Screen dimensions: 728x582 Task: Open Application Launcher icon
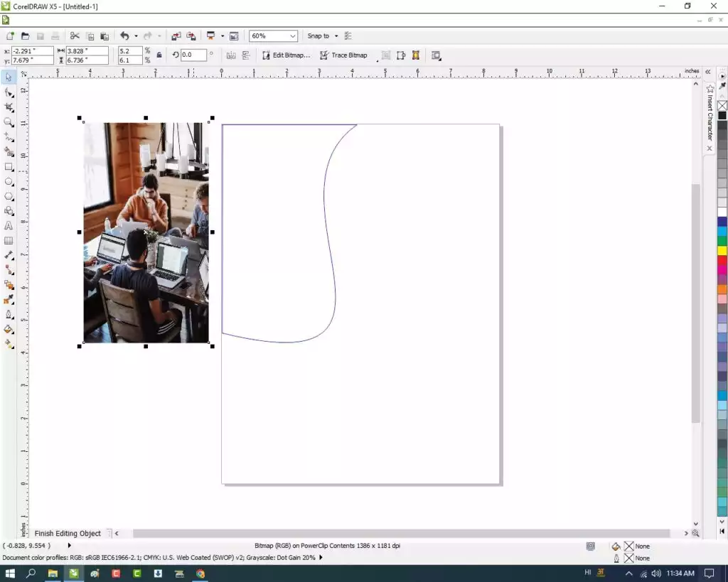210,36
